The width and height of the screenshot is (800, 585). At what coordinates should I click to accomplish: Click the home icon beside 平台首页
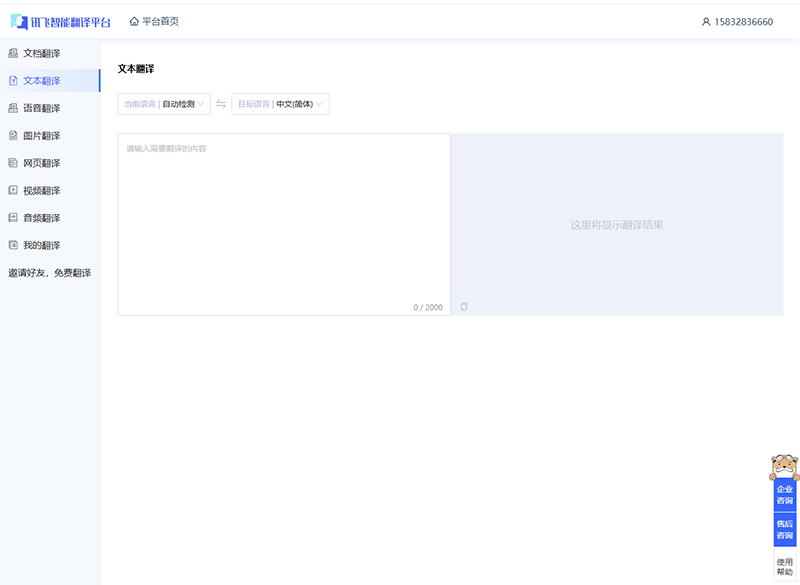134,21
